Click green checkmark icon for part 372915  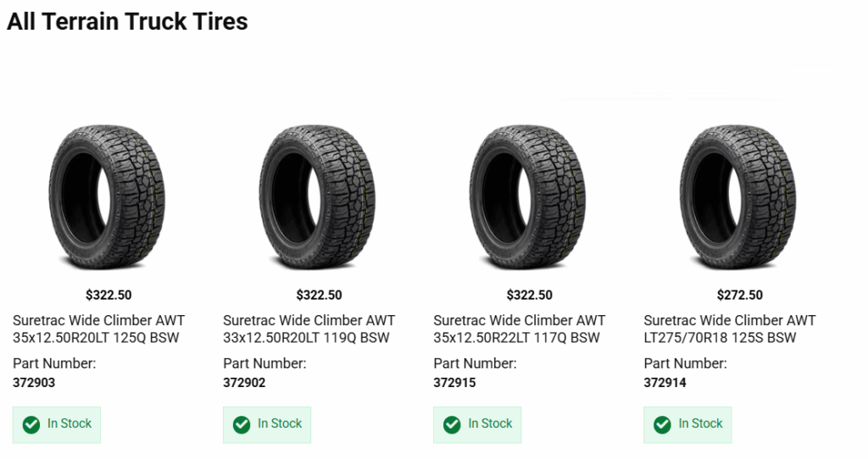point(452,424)
